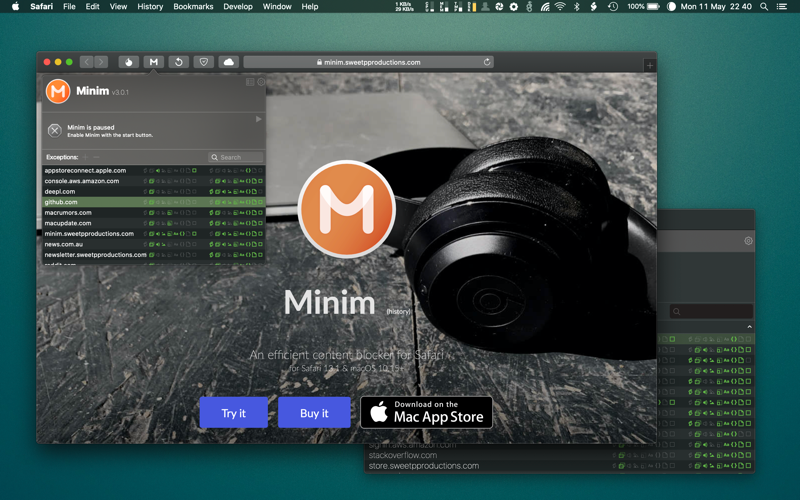Viewport: 800px width, 500px height.
Task: Click the Try it button
Action: (x=234, y=412)
